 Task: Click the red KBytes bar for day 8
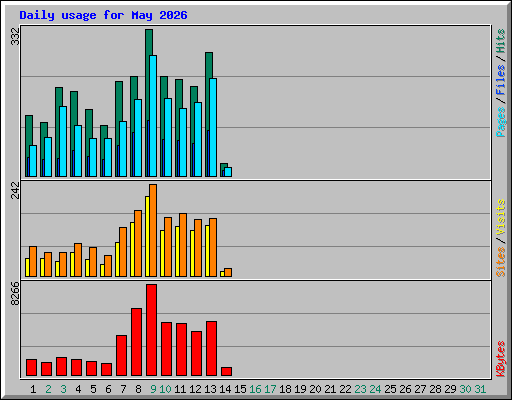tap(136, 342)
